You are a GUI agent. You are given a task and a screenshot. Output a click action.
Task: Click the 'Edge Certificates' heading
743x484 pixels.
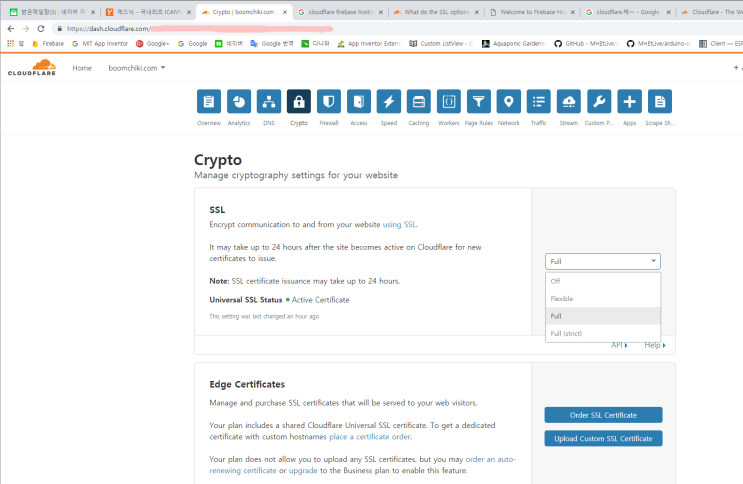coord(247,384)
